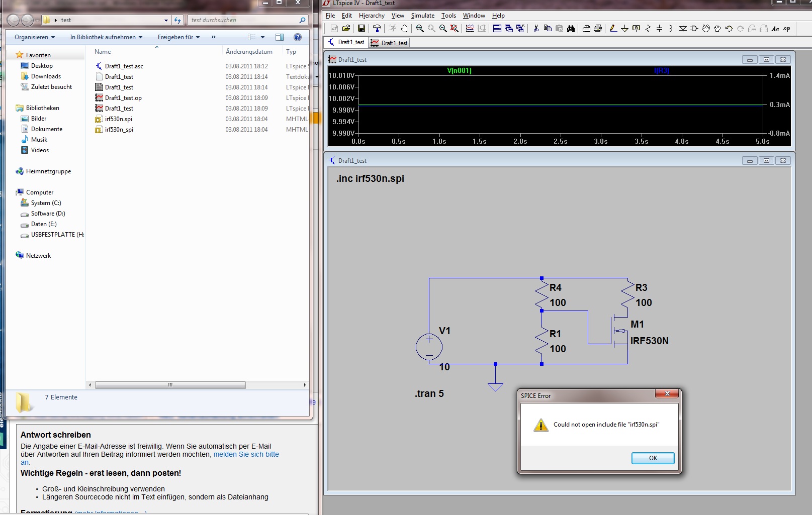Image resolution: width=812 pixels, height=515 pixels.
Task: Select the Cut scissors tool
Action: pos(536,29)
